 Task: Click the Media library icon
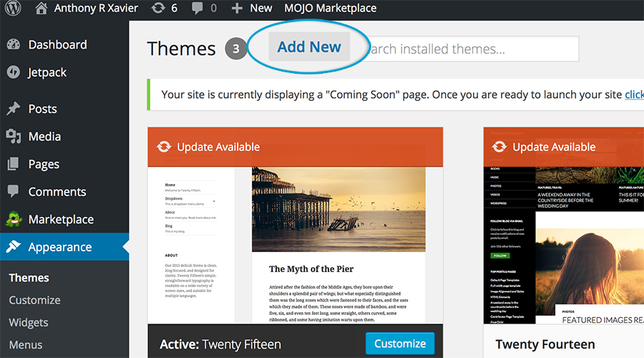[x=13, y=136]
